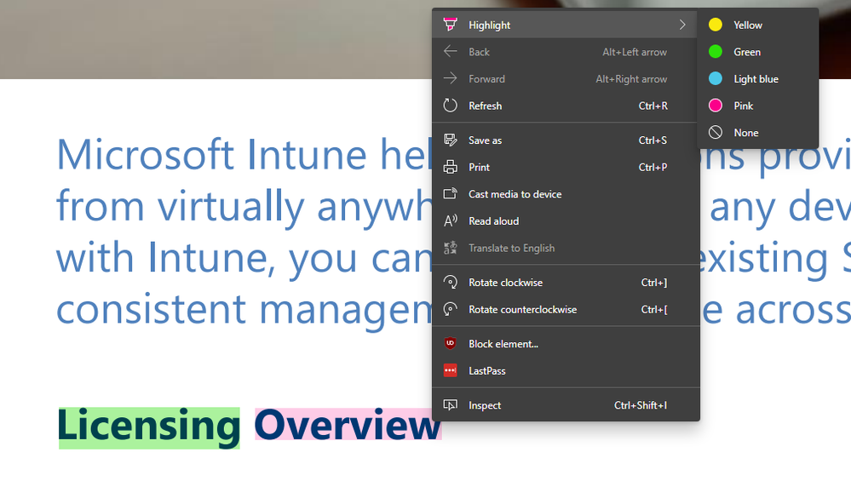This screenshot has width=851, height=504.
Task: Click the word 'existing' in the paragraph
Action: click(x=763, y=260)
